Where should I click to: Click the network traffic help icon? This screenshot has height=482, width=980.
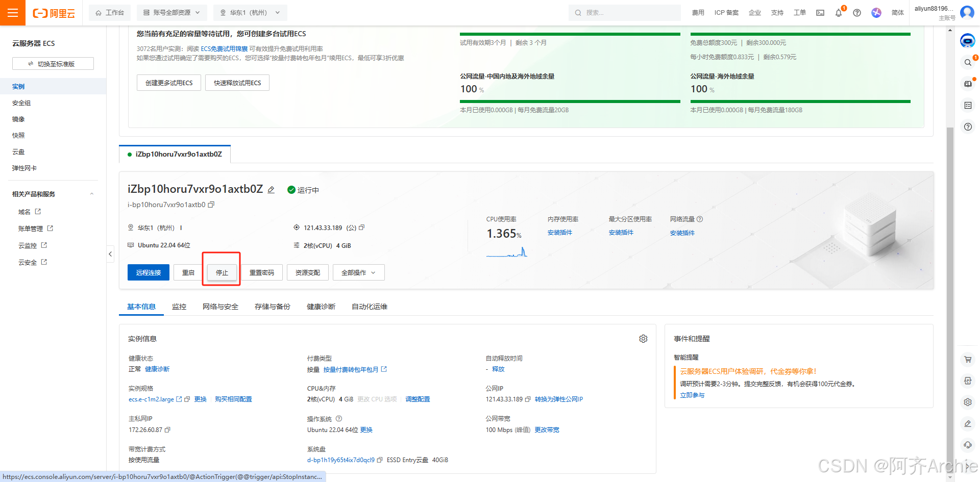coord(700,219)
